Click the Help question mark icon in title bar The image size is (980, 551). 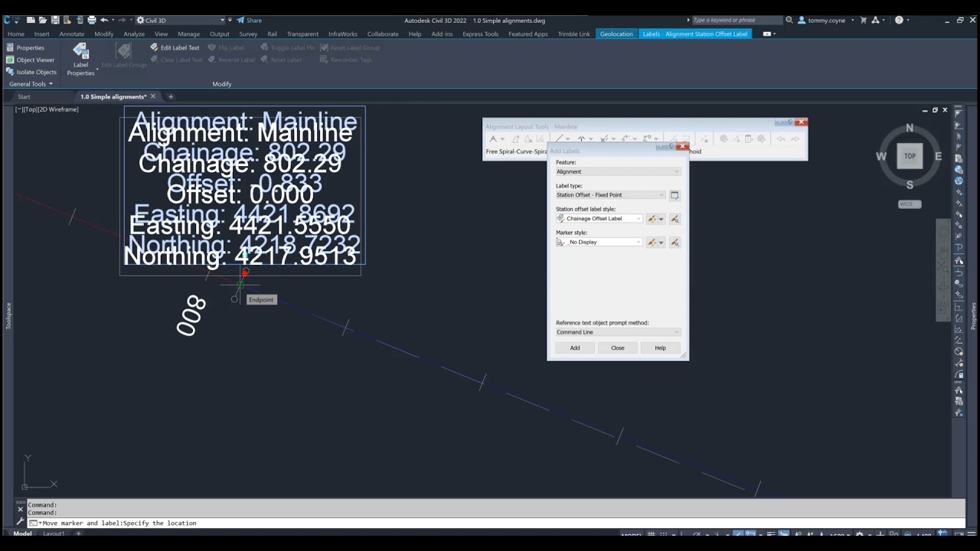point(899,20)
